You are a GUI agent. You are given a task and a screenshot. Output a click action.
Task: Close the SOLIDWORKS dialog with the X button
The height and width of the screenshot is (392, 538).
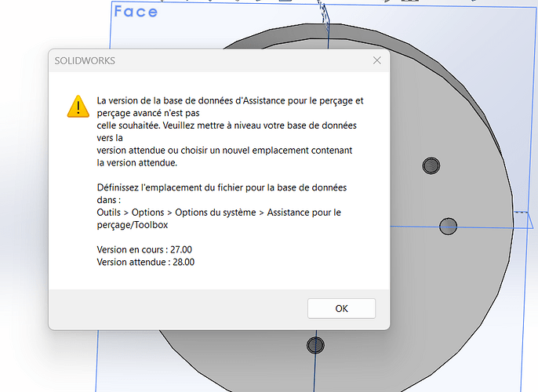point(376,60)
